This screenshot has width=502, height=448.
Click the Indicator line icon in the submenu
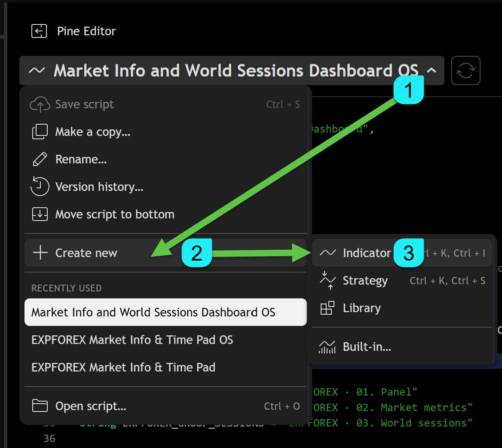328,253
